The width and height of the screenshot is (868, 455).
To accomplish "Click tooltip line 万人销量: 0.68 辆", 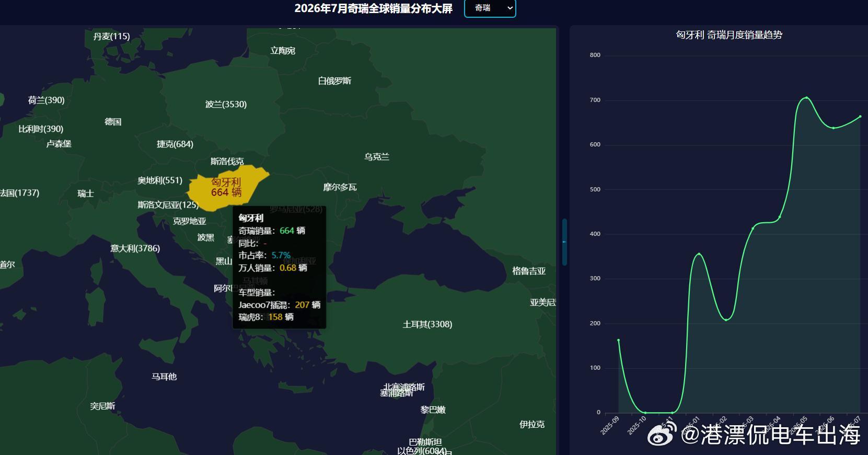I will (273, 268).
